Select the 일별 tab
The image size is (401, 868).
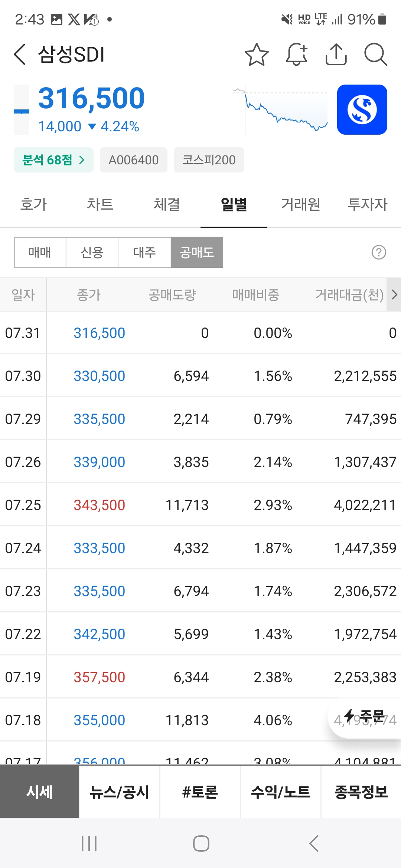pos(234,204)
